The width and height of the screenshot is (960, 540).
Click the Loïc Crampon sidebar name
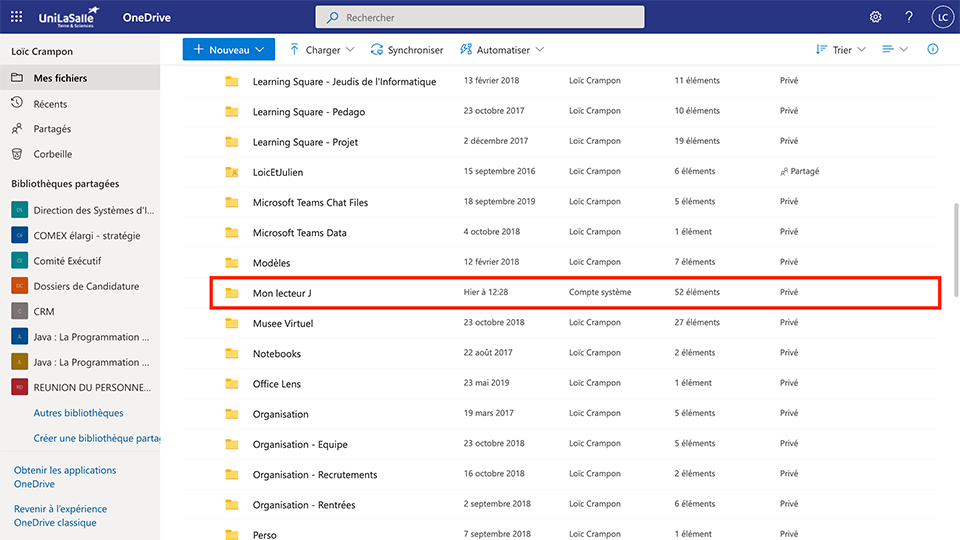click(x=42, y=51)
